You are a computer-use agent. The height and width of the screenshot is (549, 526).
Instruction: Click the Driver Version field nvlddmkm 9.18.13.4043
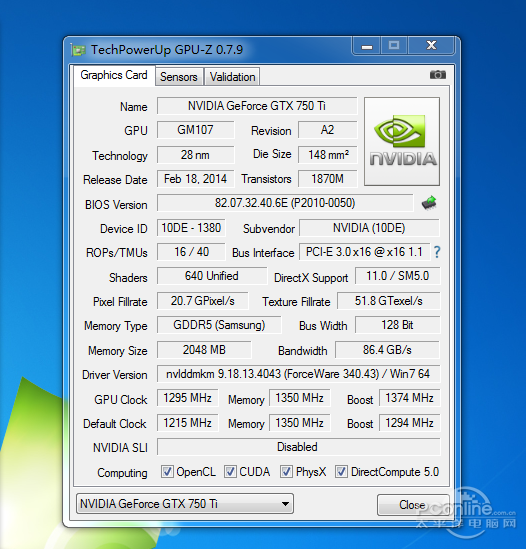298,374
